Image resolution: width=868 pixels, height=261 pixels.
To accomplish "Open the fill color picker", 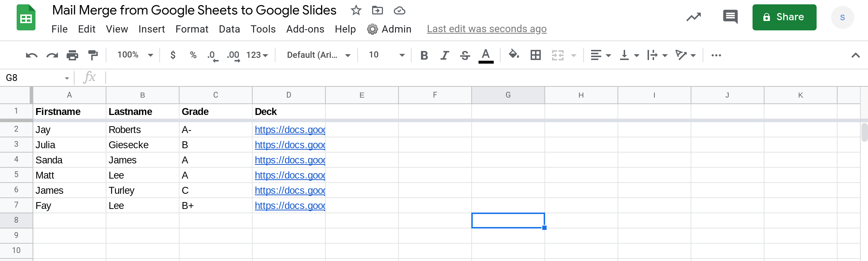I will coord(514,55).
